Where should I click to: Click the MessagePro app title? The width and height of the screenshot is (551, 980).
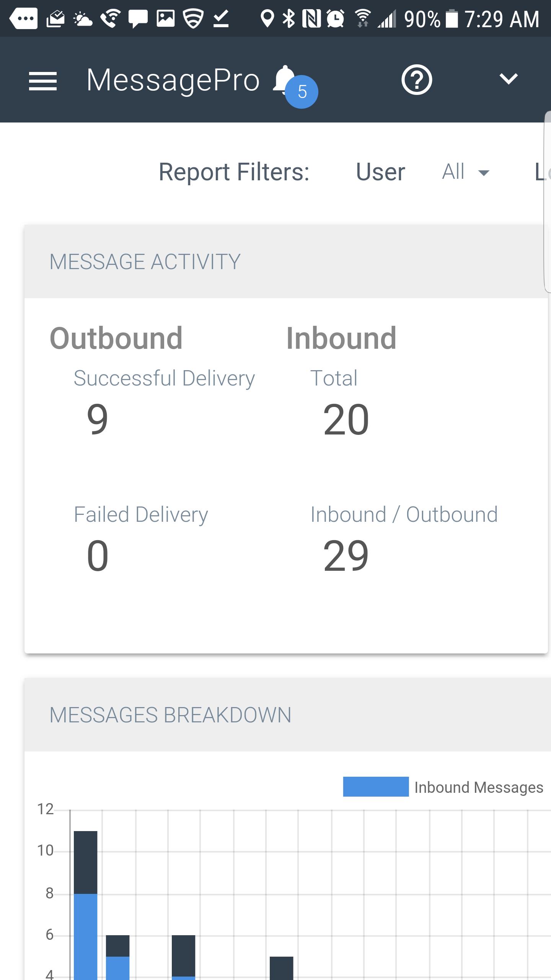(173, 80)
